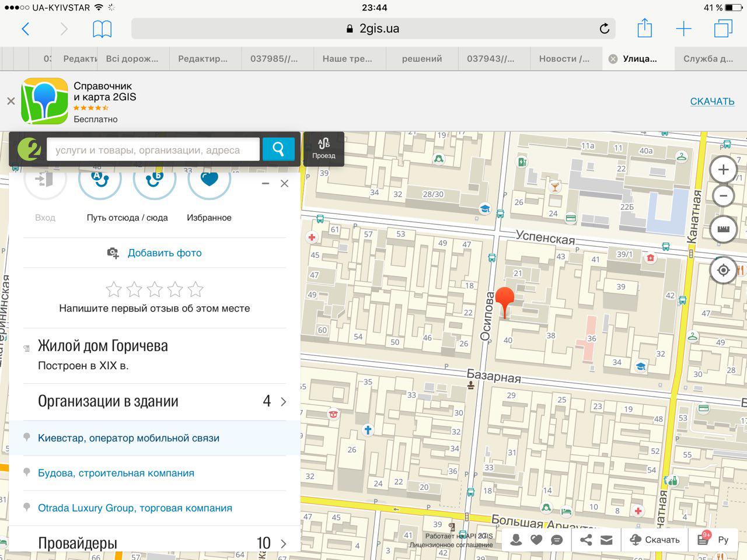This screenshot has height=560, width=747.
Task: Switch language with Ру button
Action: (x=723, y=540)
